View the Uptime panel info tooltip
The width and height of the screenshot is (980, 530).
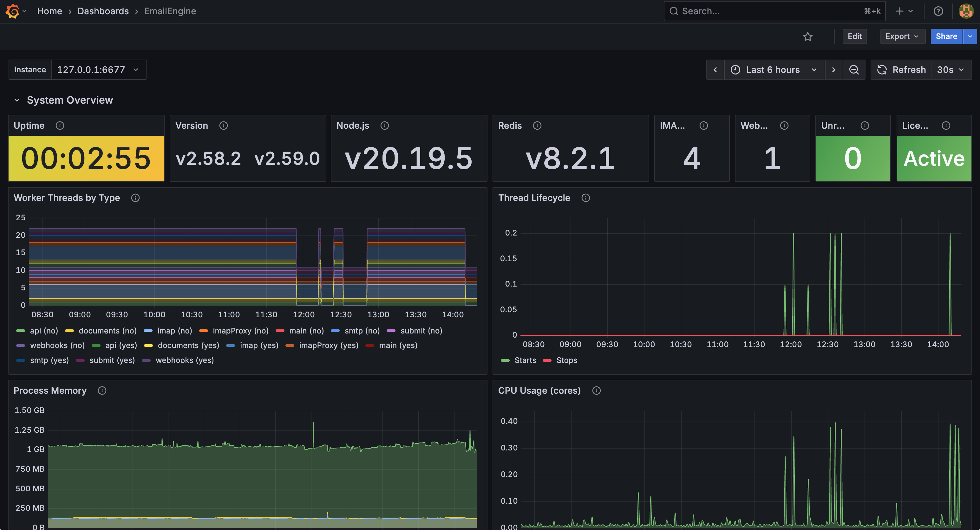60,126
